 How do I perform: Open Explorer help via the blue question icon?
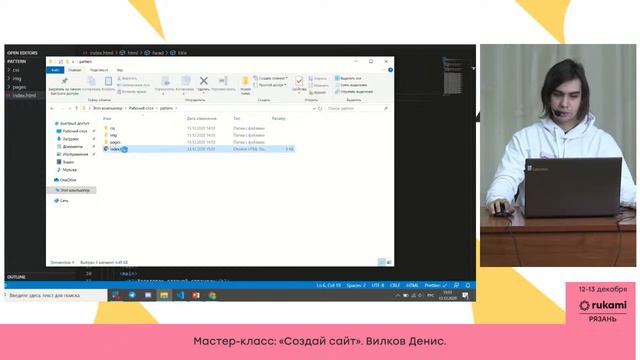pyautogui.click(x=391, y=70)
